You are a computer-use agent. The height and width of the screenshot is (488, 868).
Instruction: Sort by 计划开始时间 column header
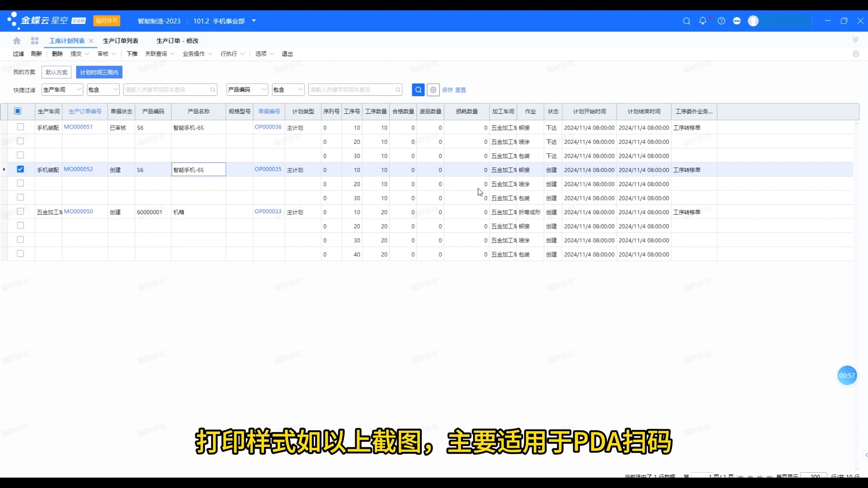click(589, 111)
